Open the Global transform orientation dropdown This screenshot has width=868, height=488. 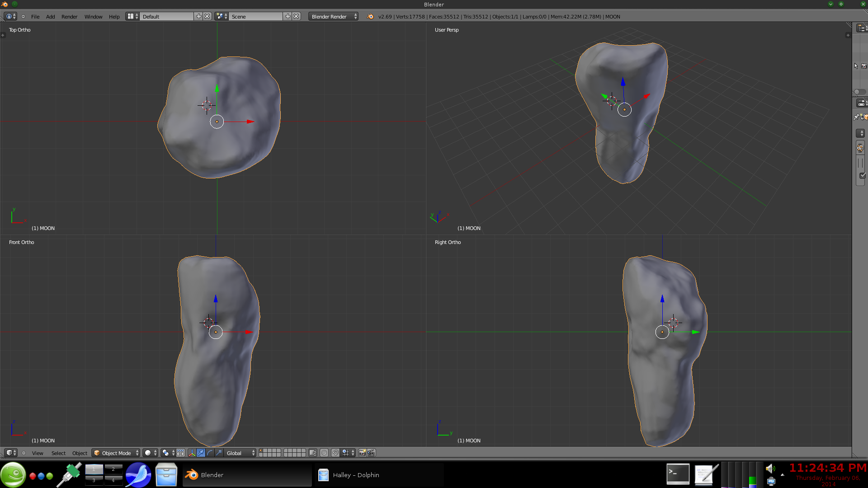coord(241,453)
